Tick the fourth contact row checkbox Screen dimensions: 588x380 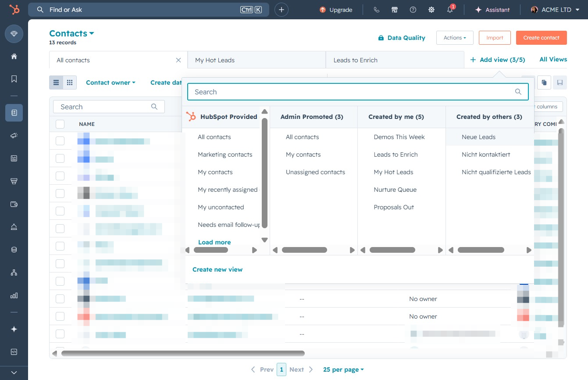(x=60, y=194)
